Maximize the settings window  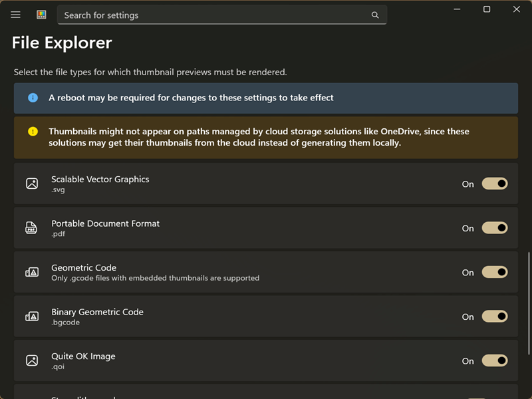tap(487, 9)
